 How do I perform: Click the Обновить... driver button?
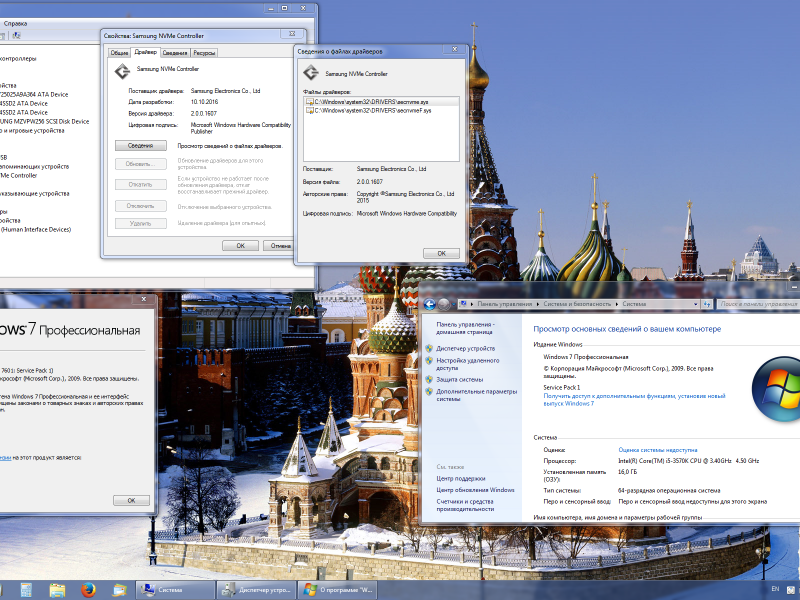[x=140, y=164]
